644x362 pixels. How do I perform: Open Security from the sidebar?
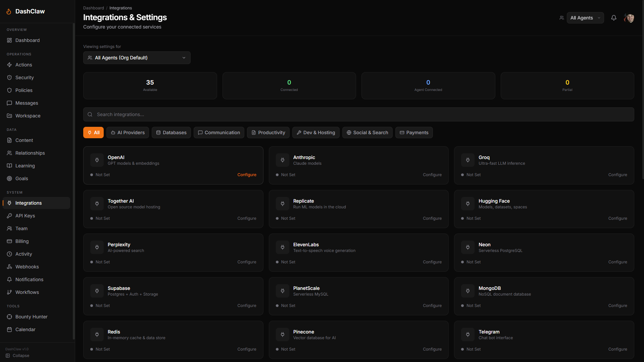click(36, 77)
